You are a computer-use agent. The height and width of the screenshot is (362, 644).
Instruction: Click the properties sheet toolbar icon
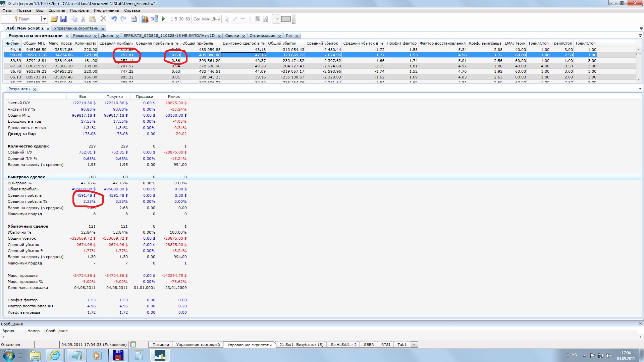coord(134,19)
